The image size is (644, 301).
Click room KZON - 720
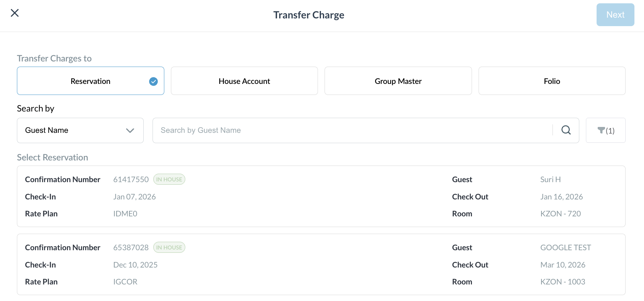click(x=560, y=214)
